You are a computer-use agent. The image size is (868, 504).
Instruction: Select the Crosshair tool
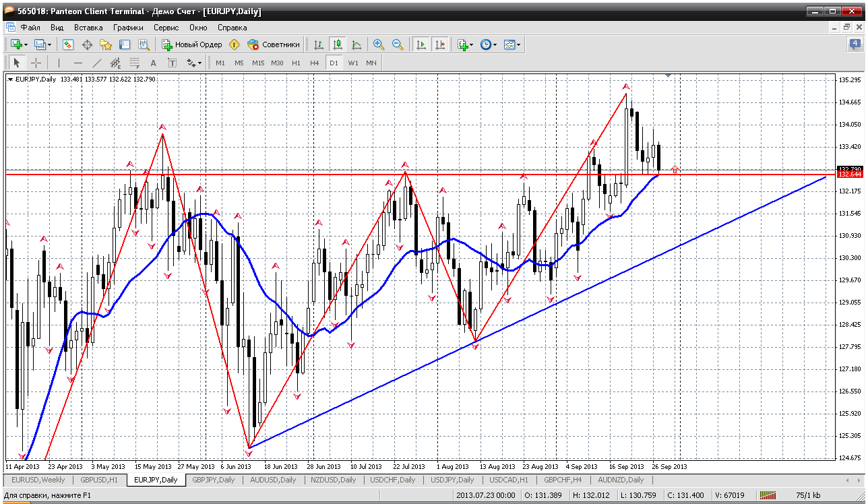point(36,63)
